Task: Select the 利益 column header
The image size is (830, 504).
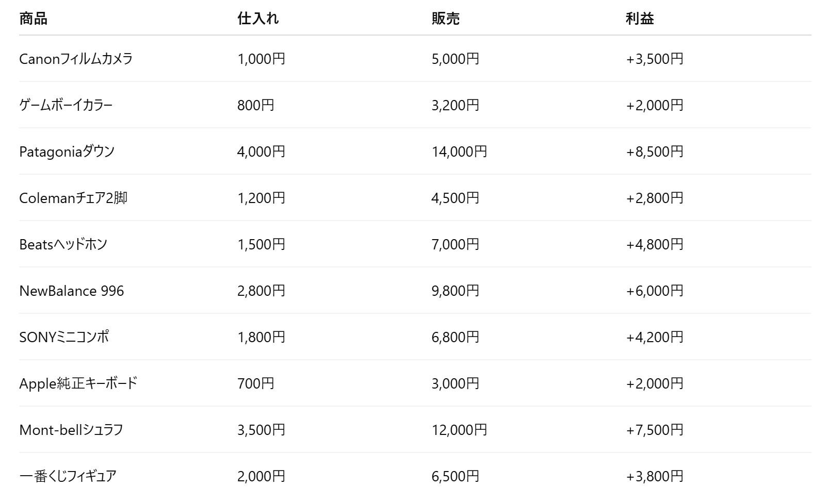Action: (x=640, y=19)
